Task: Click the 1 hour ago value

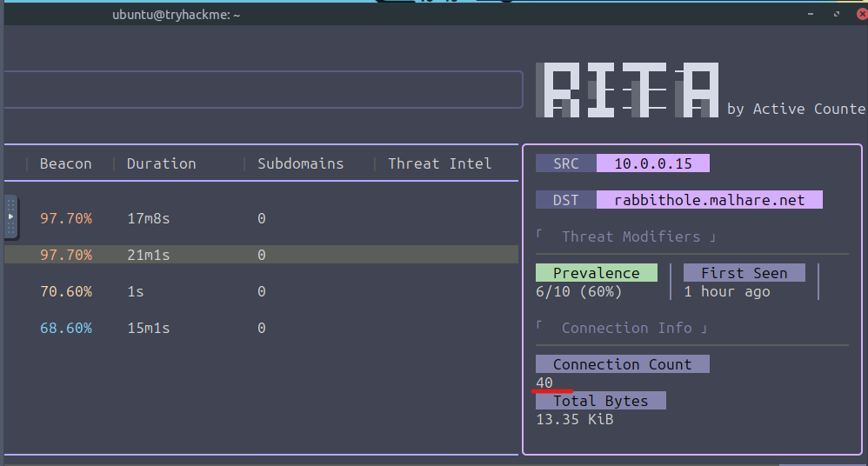Action: tap(727, 291)
